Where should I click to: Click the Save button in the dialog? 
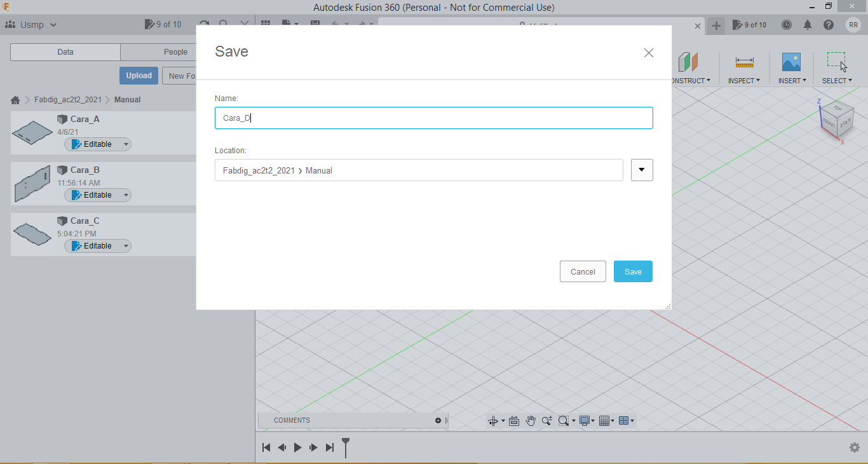[x=633, y=271]
